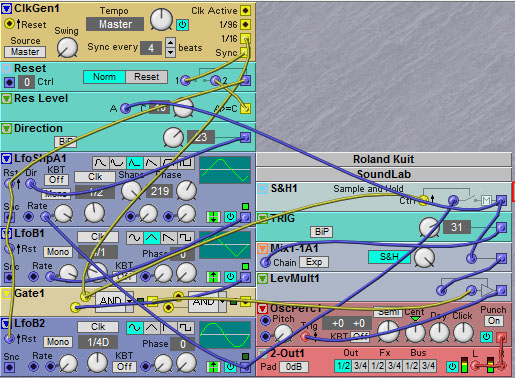
Task: Click the Swing knob in ClkGen1
Action: pyautogui.click(x=67, y=48)
